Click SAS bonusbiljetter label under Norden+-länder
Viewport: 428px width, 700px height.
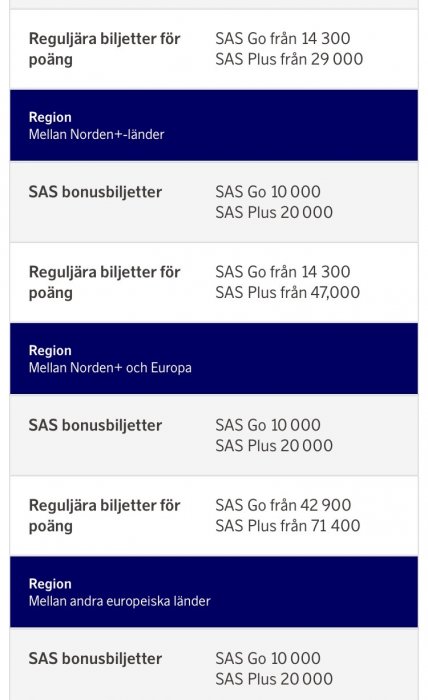click(95, 192)
